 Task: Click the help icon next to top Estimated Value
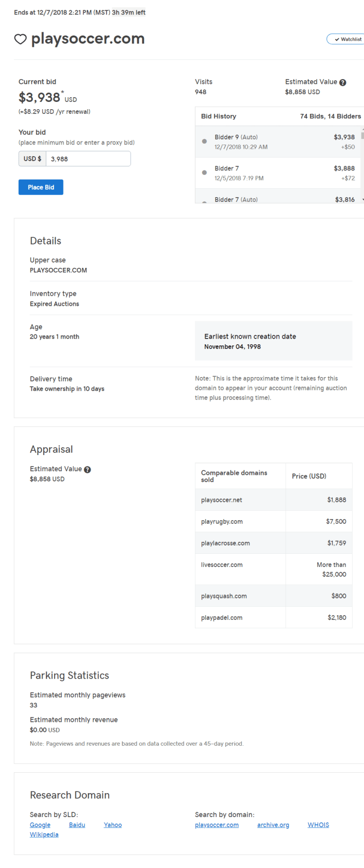point(343,82)
